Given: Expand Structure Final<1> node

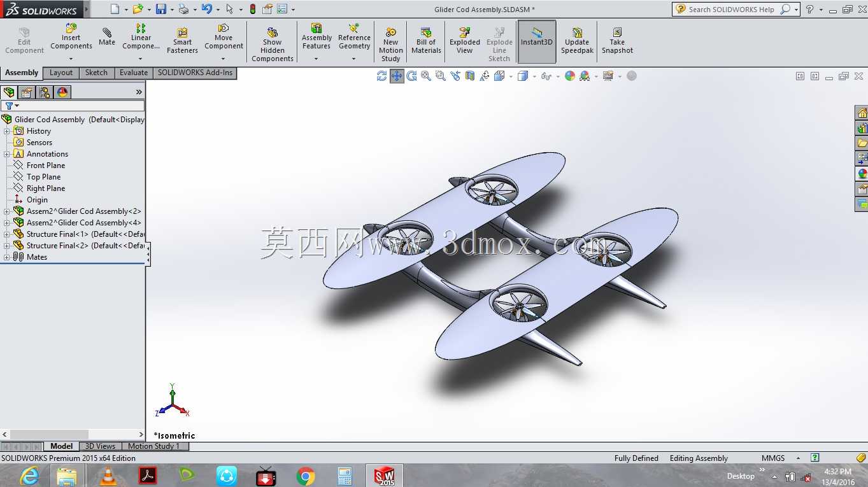Looking at the screenshot, I should (x=7, y=234).
